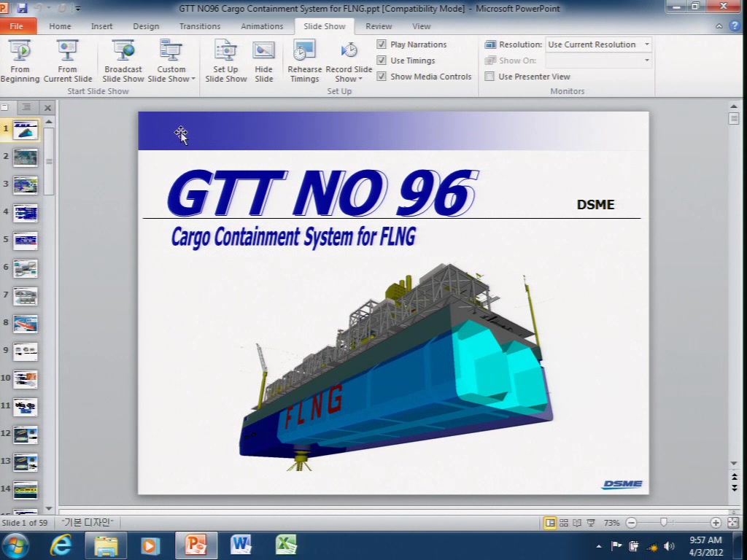Viewport: 747px width, 560px height.
Task: Go to previous slide with double arrow
Action: click(x=734, y=476)
